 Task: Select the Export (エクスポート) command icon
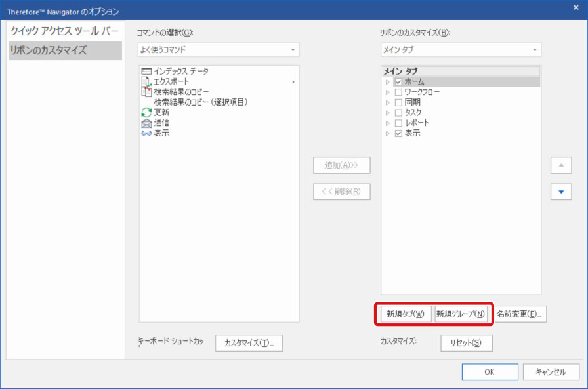(x=146, y=81)
